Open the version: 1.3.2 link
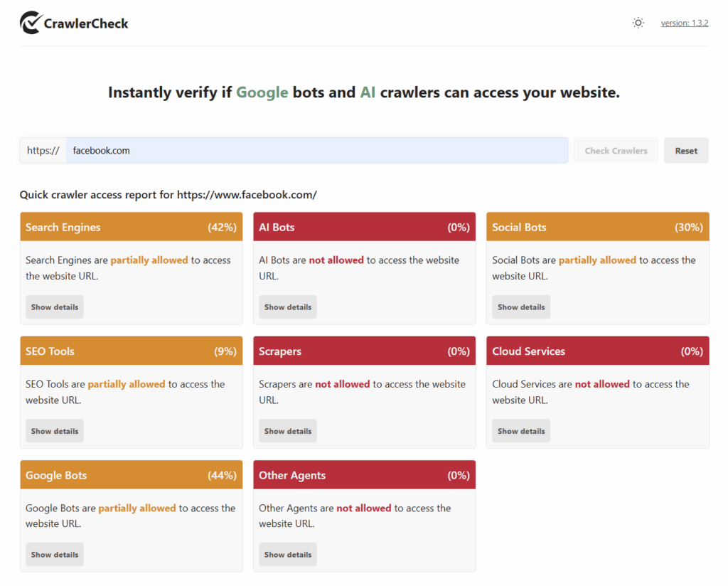The width and height of the screenshot is (728, 586). pos(685,23)
